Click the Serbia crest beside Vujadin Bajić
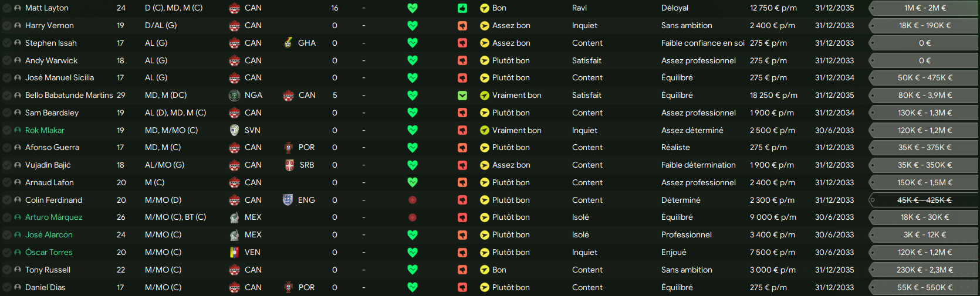The height and width of the screenshot is (296, 980). pyautogui.click(x=289, y=165)
